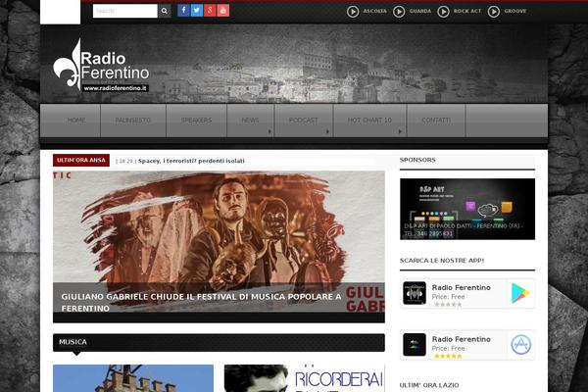Image resolution: width=588 pixels, height=392 pixels.
Task: Open the Radio Ferentino Google Play app title
Action: pos(462,288)
